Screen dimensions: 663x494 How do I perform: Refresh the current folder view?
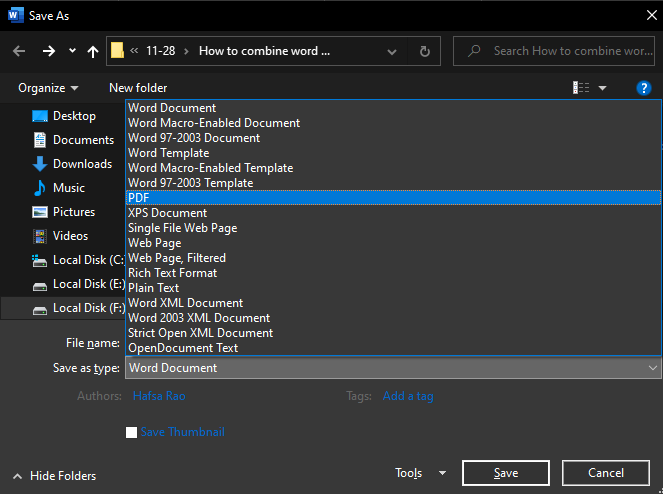[x=425, y=51]
